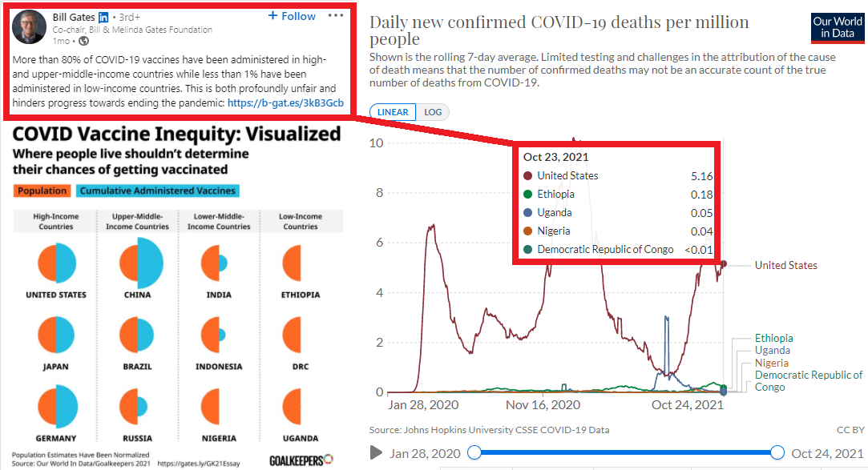Click the China pie chart icon
This screenshot has width=868, height=470.
(140, 263)
